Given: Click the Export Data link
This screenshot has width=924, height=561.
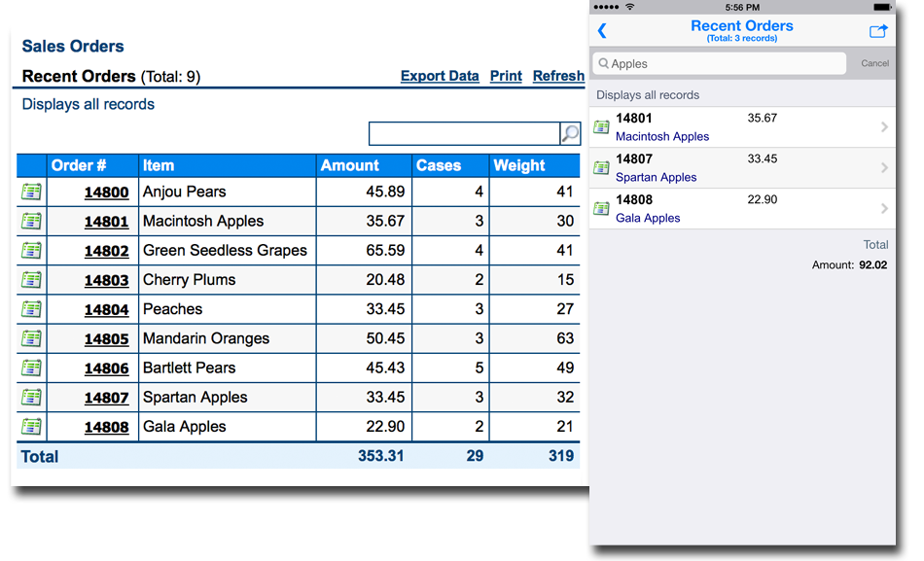Looking at the screenshot, I should (440, 76).
